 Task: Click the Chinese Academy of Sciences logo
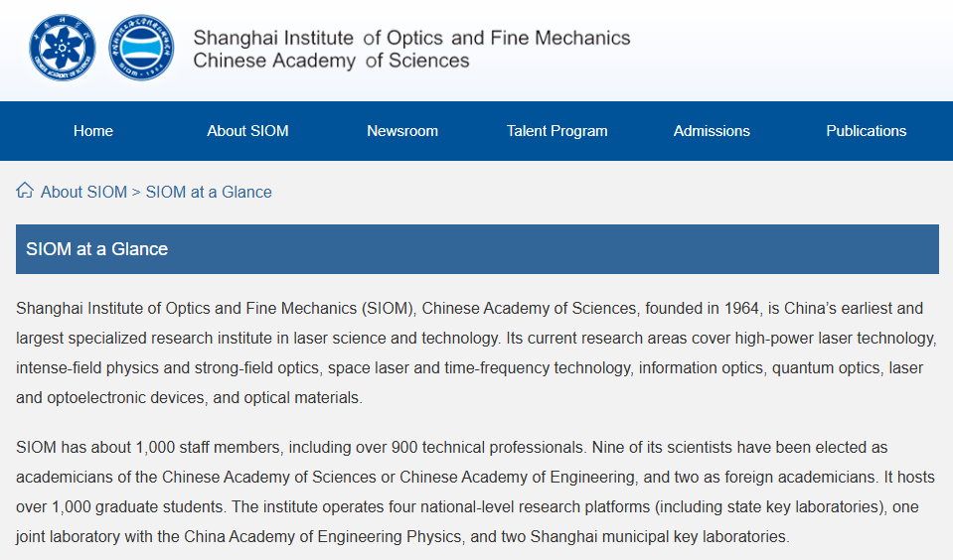coord(62,48)
